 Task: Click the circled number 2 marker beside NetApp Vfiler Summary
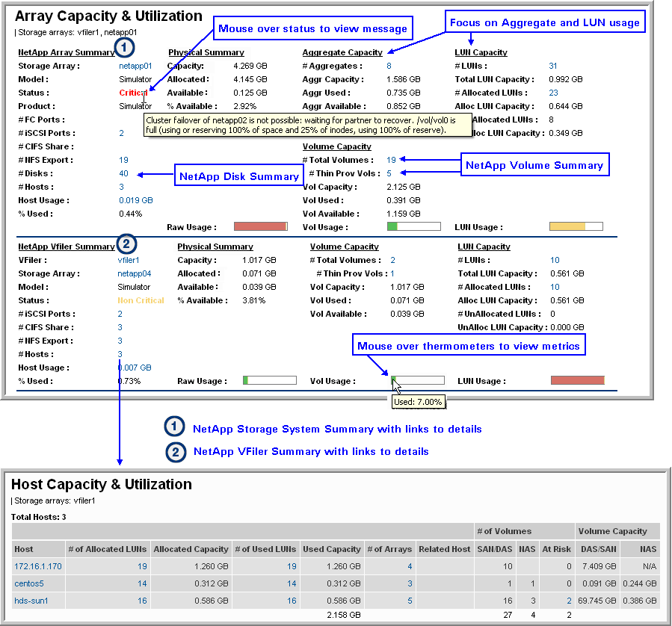[x=126, y=243]
